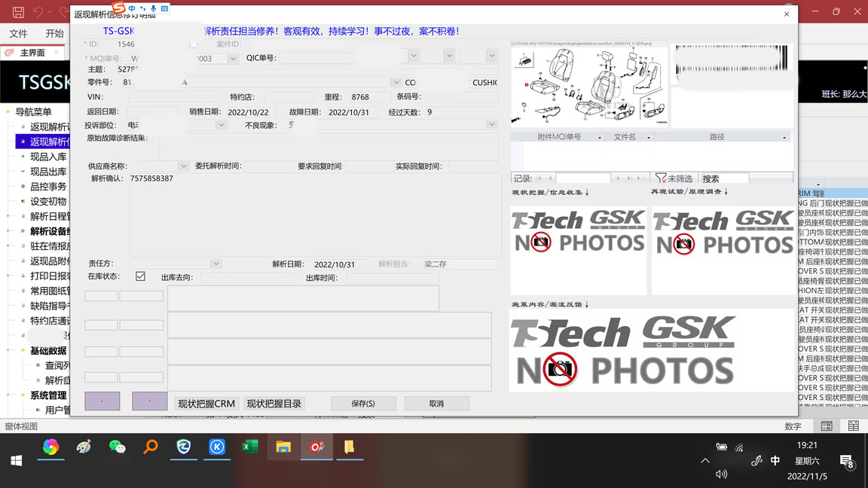Click the 搜索 box in the record navigator

(x=725, y=178)
